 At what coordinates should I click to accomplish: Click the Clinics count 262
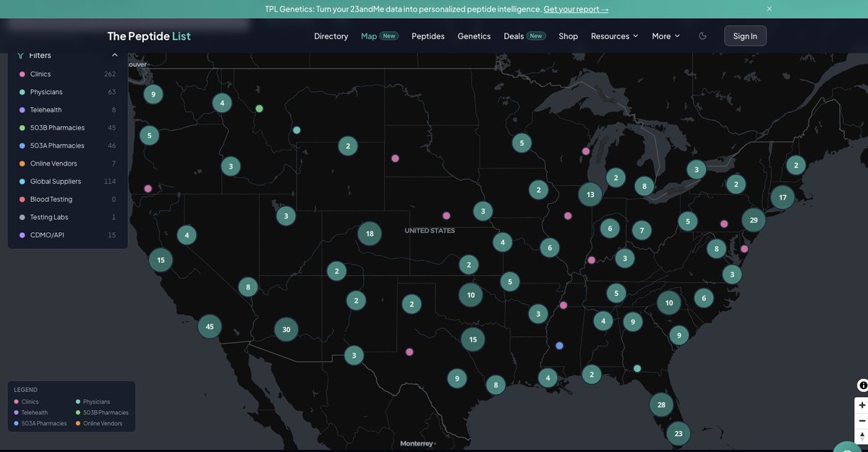pyautogui.click(x=110, y=74)
